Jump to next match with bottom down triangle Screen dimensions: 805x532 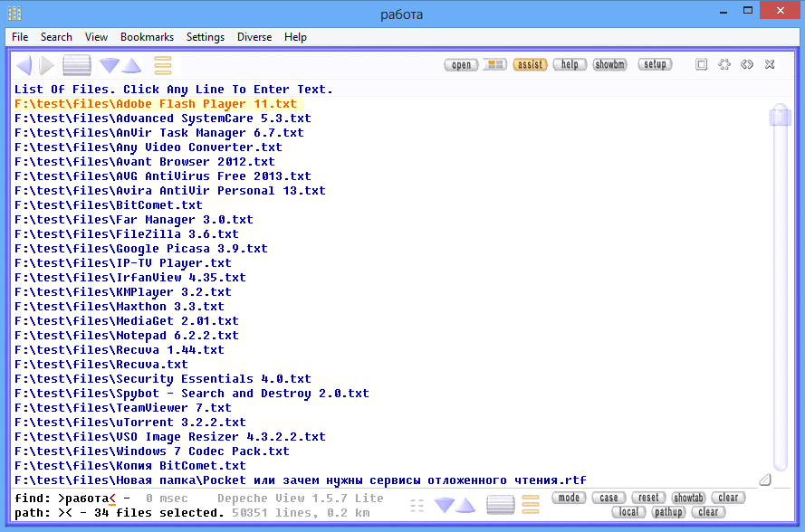[x=444, y=505]
